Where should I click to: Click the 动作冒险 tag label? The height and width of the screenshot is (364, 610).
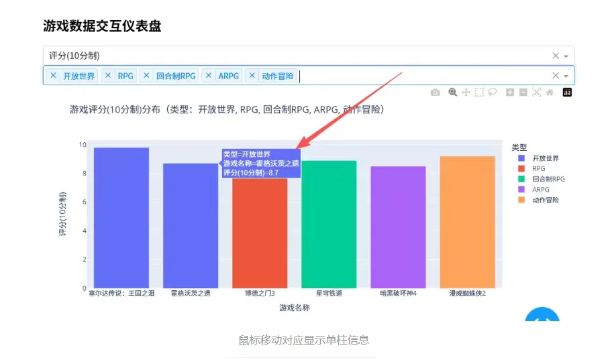(x=278, y=76)
